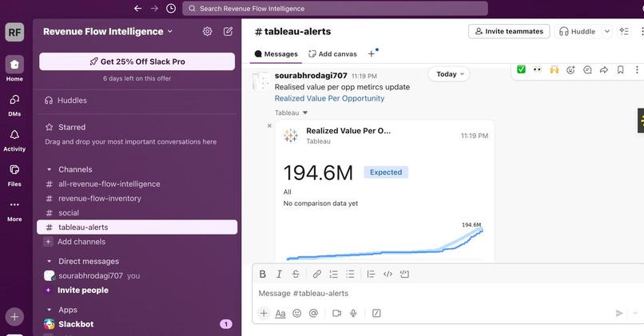Toggle the Aa hide formatting button

280,314
